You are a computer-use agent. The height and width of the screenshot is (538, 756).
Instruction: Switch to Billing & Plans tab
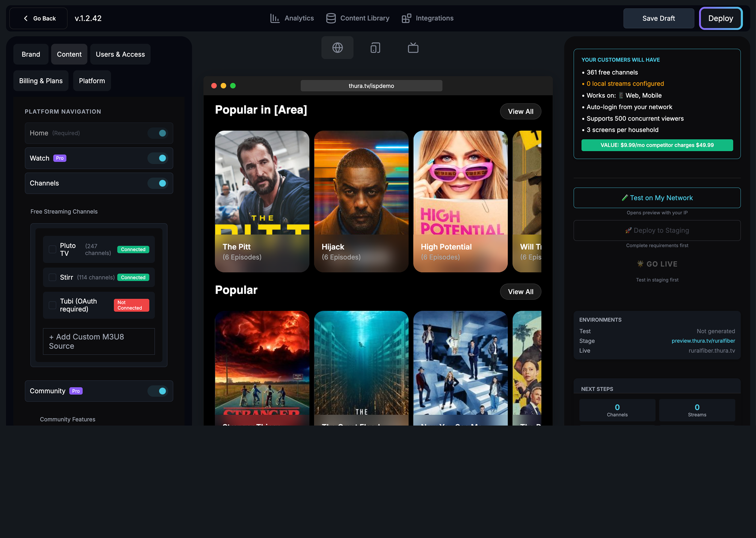pos(41,81)
